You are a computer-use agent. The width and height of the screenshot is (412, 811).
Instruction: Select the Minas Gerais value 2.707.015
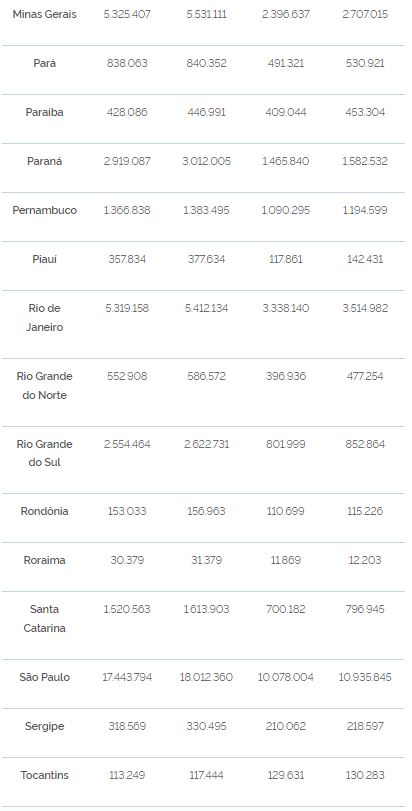point(365,14)
